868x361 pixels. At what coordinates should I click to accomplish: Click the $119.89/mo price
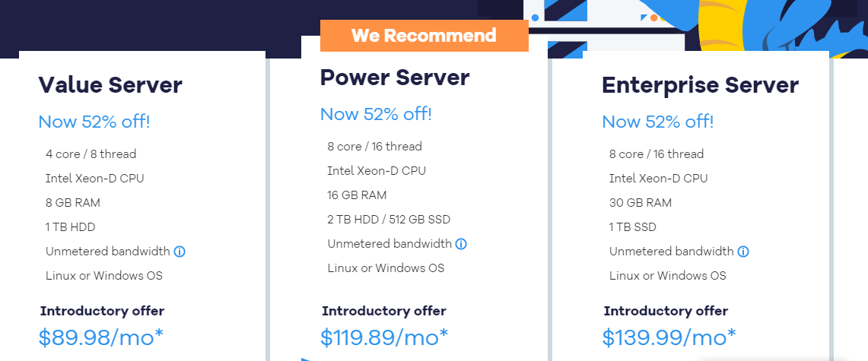[x=384, y=337]
